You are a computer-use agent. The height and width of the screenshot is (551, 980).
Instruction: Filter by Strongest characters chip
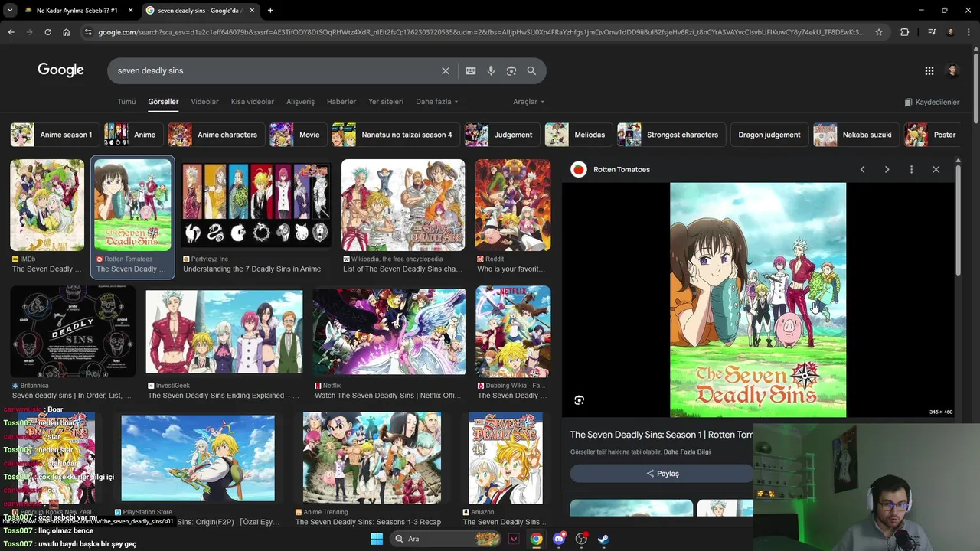(x=671, y=135)
